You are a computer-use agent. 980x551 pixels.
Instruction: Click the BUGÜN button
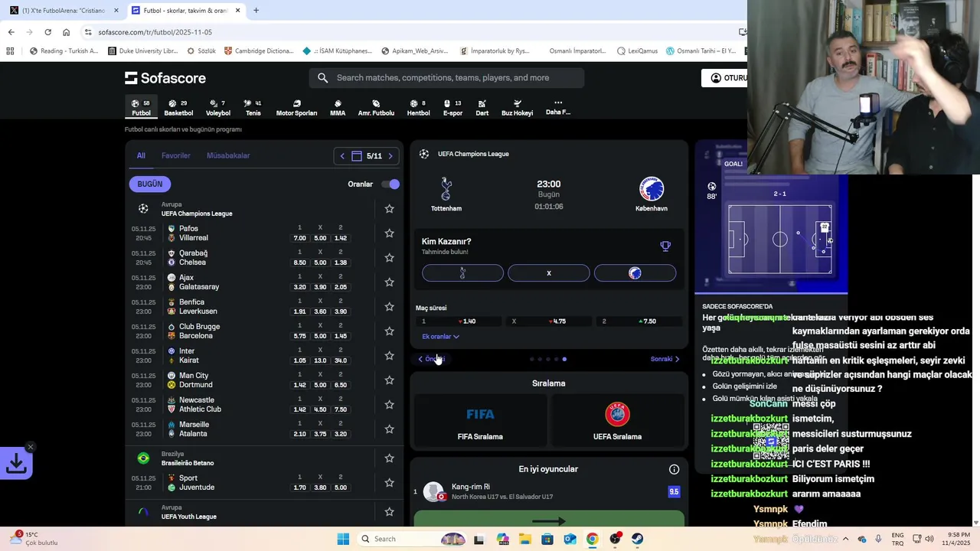click(150, 184)
